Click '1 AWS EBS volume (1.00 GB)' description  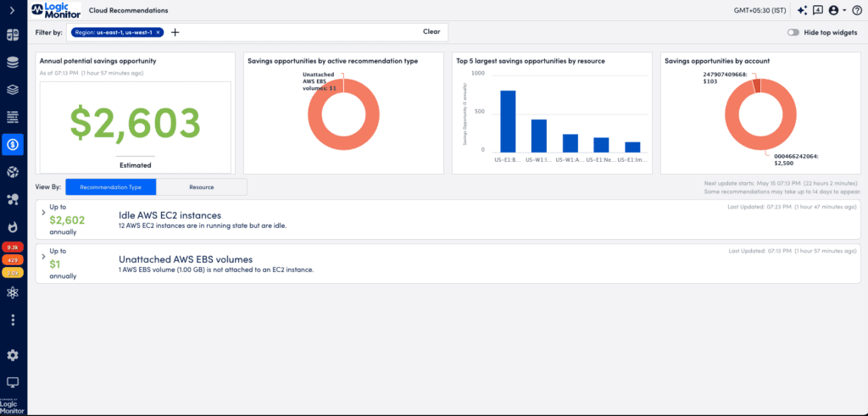[216, 270]
